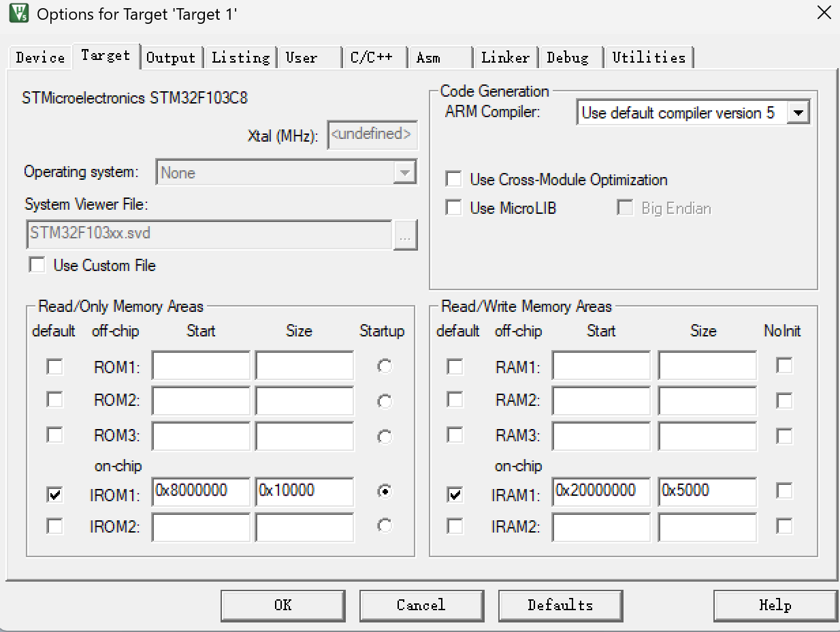This screenshot has height=632, width=840.
Task: Click the RAM3 Size field
Action: click(707, 436)
